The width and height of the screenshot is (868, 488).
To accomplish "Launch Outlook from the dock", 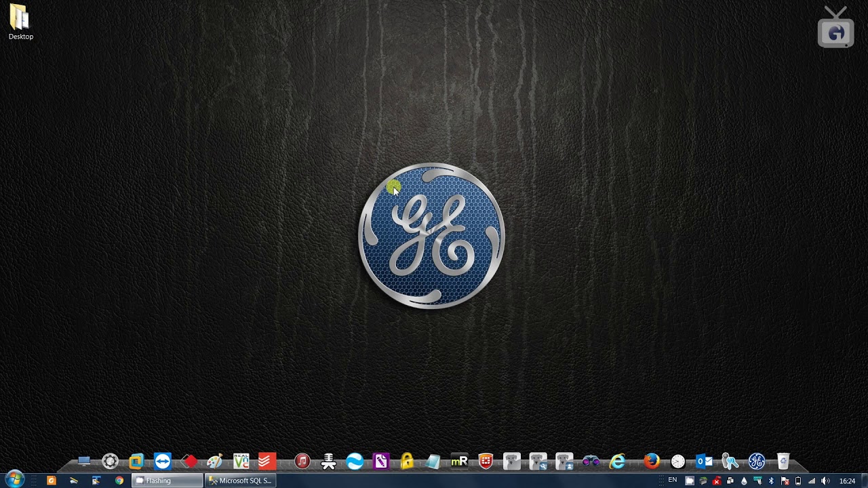I will click(x=704, y=462).
